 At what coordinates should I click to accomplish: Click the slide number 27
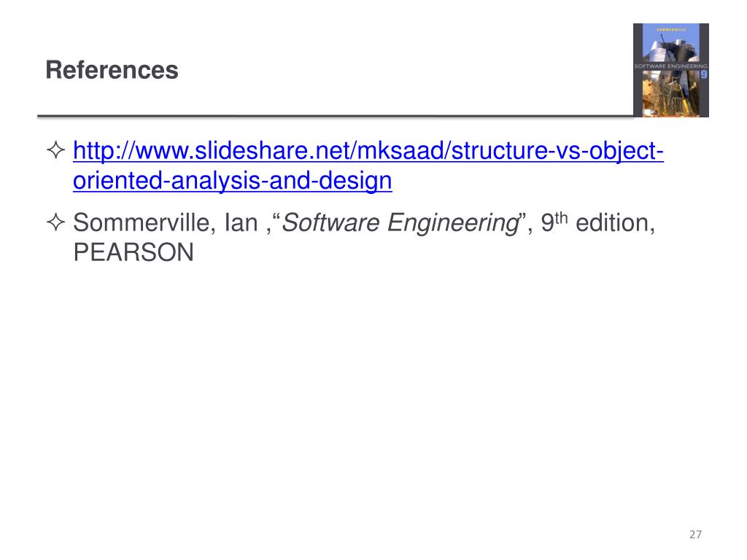coord(695,534)
